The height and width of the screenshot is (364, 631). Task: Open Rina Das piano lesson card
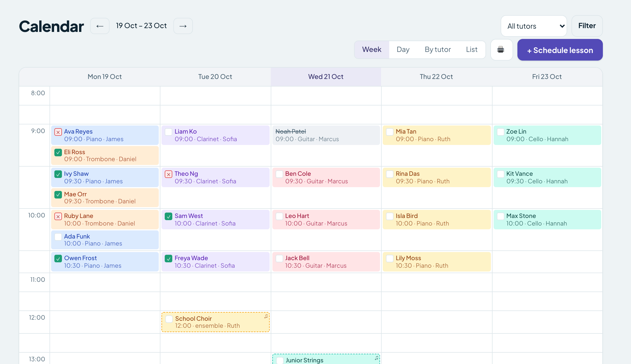click(437, 177)
